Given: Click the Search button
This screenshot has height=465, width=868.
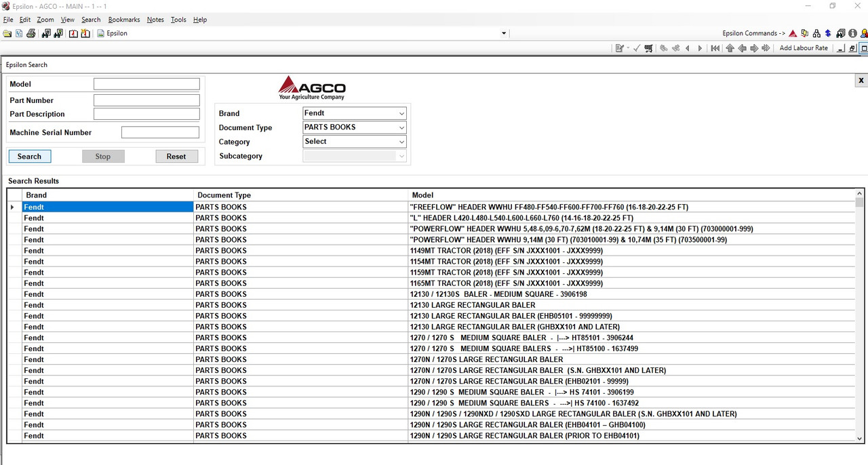Looking at the screenshot, I should coord(29,157).
